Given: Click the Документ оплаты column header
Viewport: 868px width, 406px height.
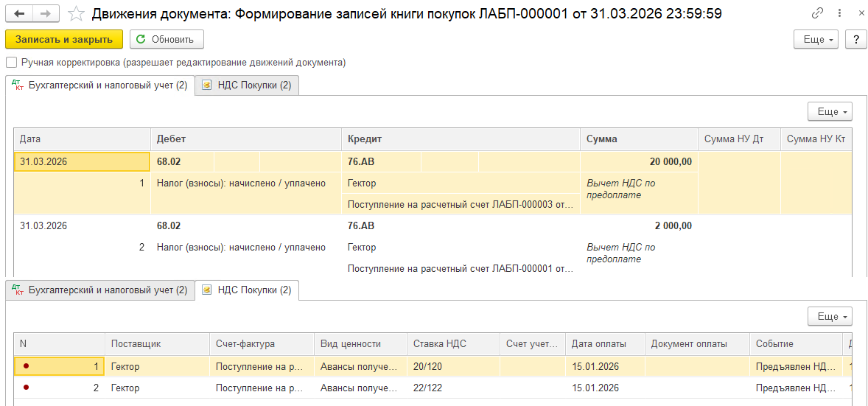Looking at the screenshot, I should (x=698, y=344).
